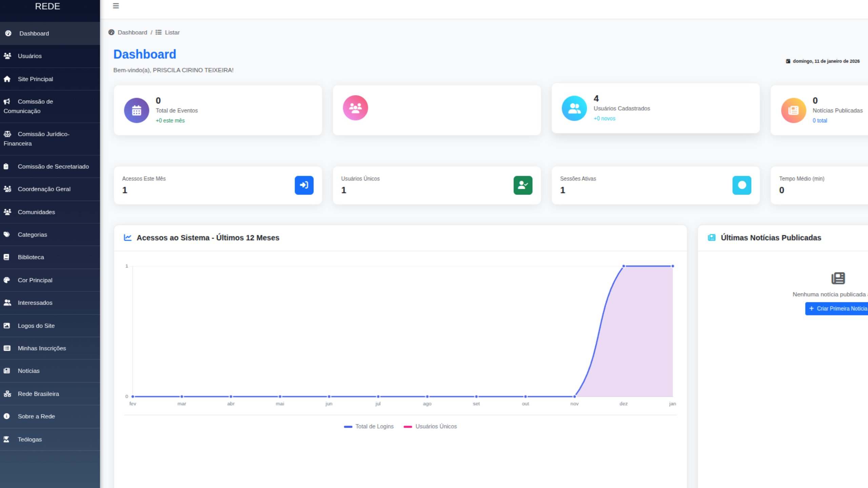Click the Criar Primeira Notícia button
This screenshot has height=488, width=868.
point(837,308)
